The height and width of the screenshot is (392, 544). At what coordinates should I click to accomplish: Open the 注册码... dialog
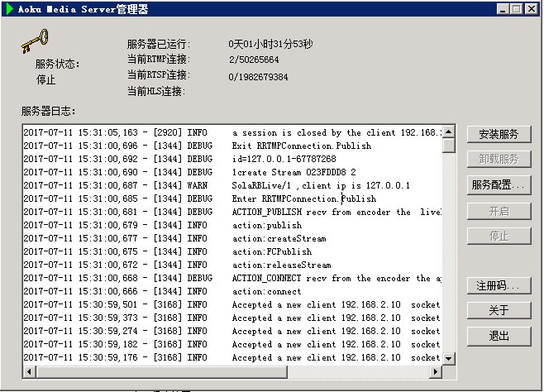click(499, 286)
